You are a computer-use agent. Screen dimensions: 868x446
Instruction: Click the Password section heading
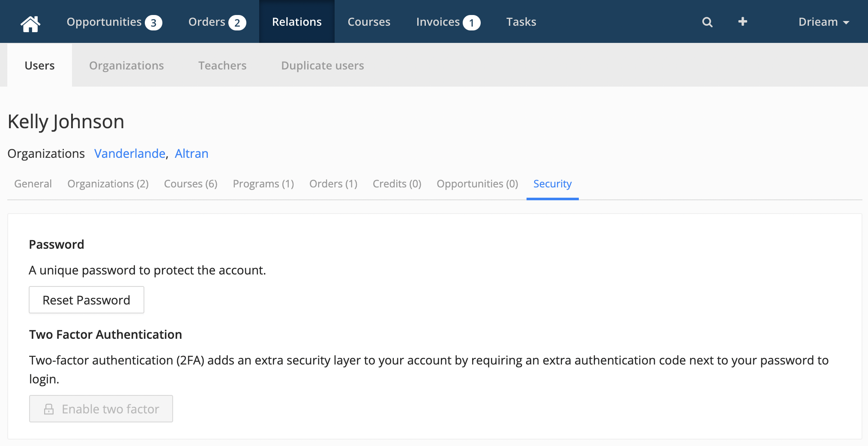pyautogui.click(x=57, y=244)
